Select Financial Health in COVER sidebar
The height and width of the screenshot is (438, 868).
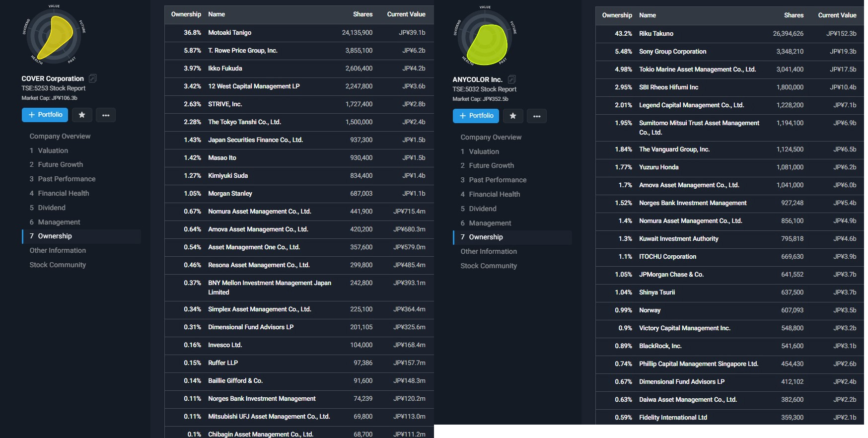pos(59,193)
